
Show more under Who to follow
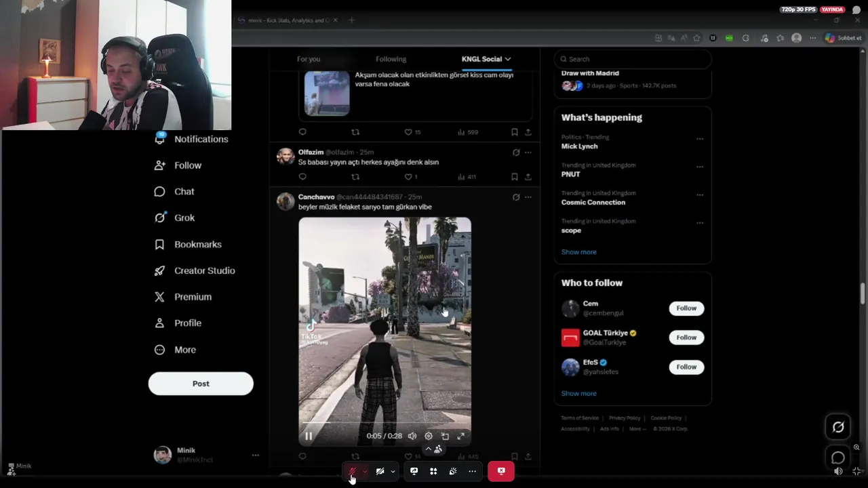pyautogui.click(x=578, y=394)
